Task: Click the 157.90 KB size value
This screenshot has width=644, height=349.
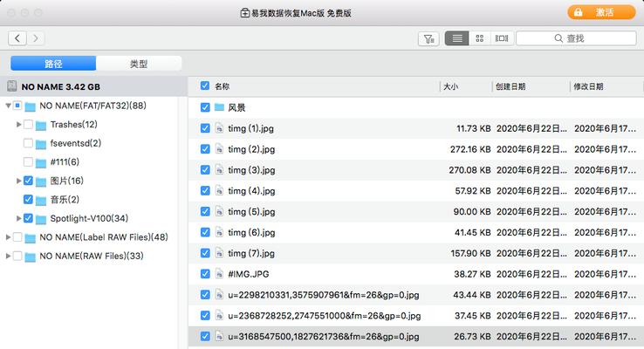Action: (x=470, y=253)
